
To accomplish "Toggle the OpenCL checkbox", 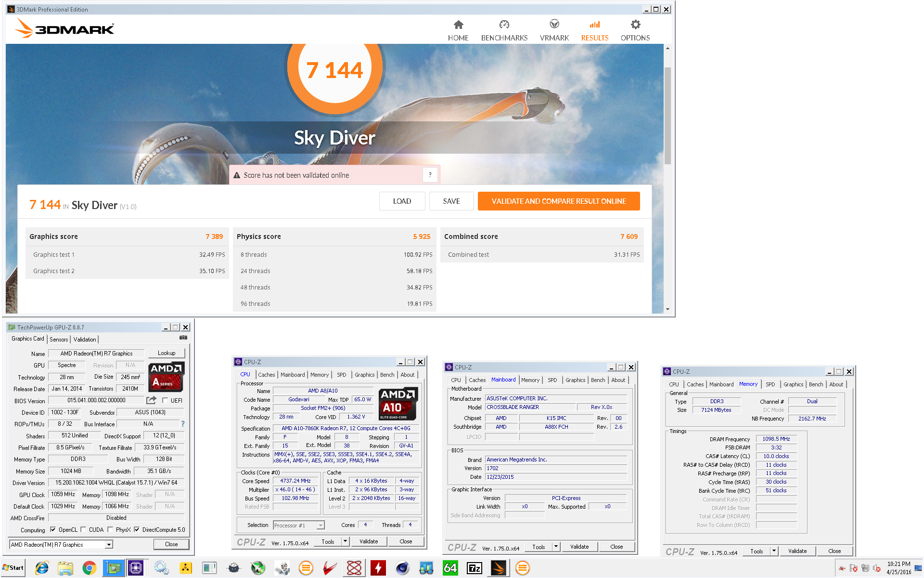I will click(x=53, y=529).
